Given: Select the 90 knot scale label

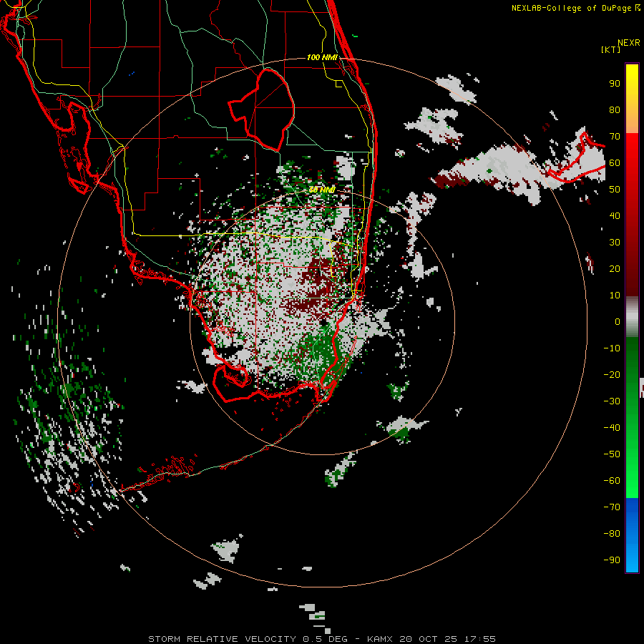Looking at the screenshot, I should pyautogui.click(x=615, y=84).
